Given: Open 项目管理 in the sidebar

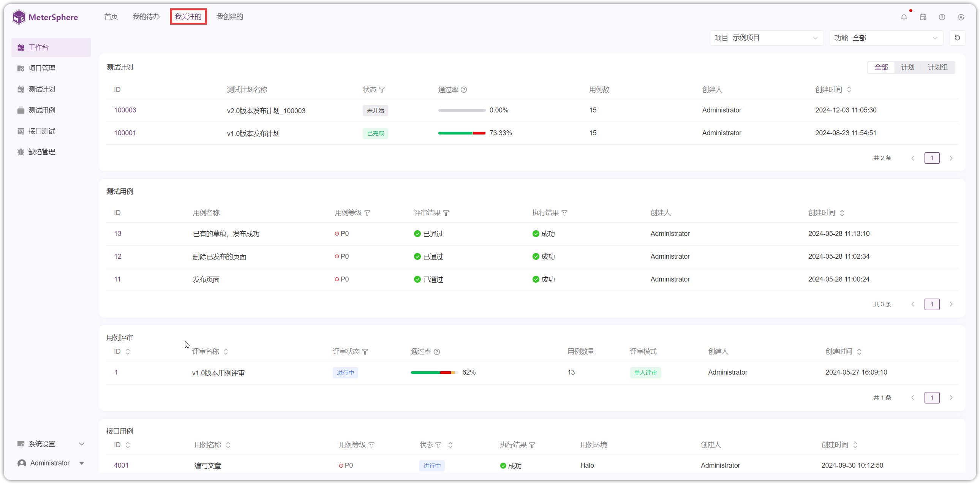Looking at the screenshot, I should pos(51,68).
